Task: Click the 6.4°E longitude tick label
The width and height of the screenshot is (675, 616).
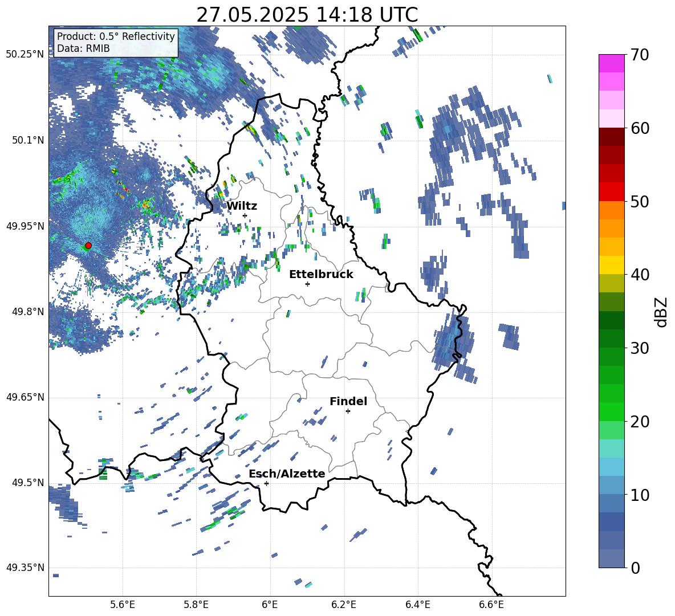Action: pyautogui.click(x=417, y=605)
